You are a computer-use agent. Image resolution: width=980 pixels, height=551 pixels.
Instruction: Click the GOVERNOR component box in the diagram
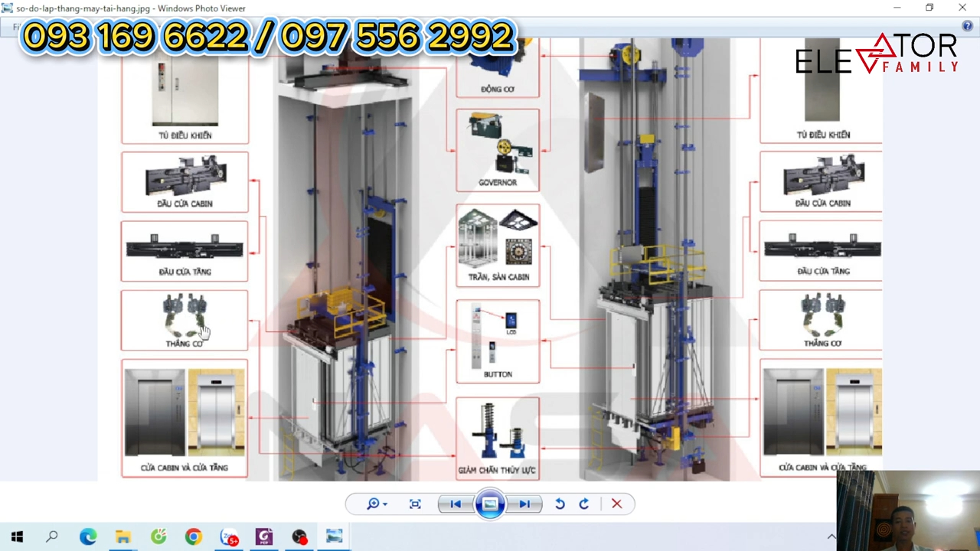pos(498,150)
